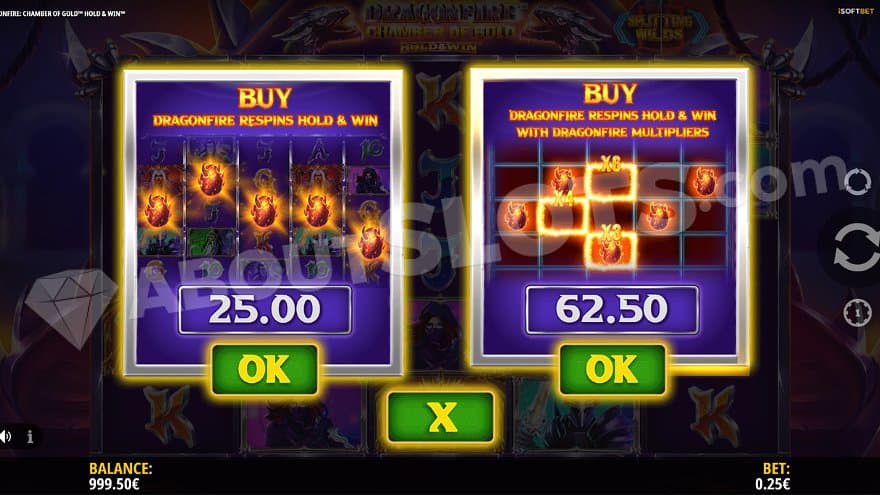The width and height of the screenshot is (880, 495).
Task: Click the Bet amount display
Action: click(773, 484)
